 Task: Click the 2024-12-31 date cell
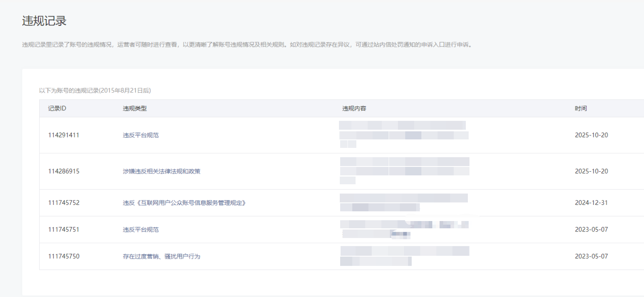coord(591,203)
